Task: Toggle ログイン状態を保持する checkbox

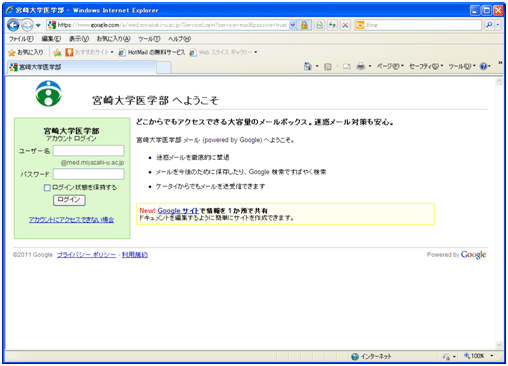Action: pyautogui.click(x=47, y=188)
